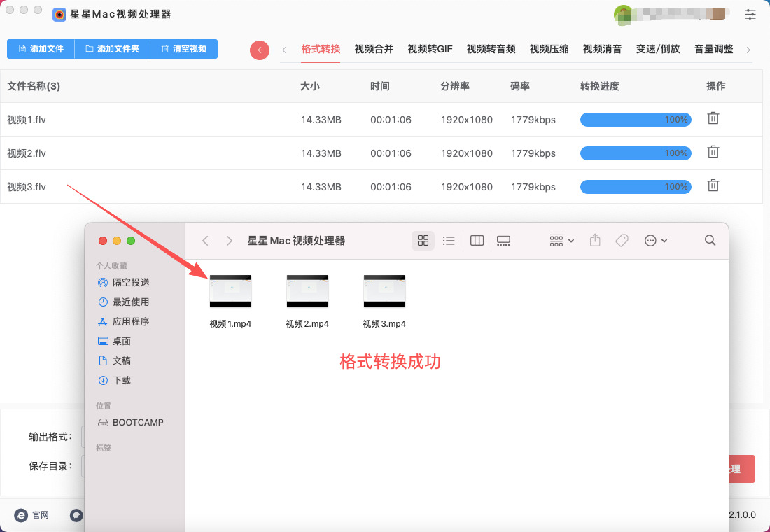Click the red round collapse arrow button

tap(259, 50)
